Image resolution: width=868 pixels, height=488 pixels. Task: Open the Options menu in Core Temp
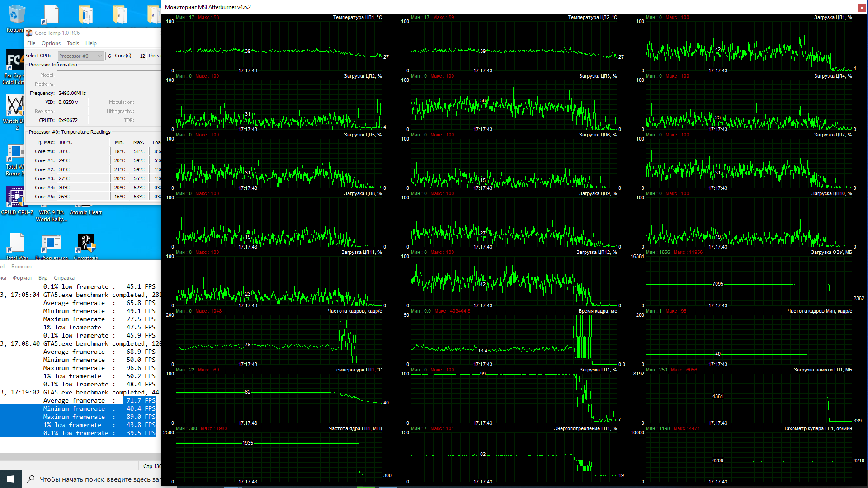(51, 43)
